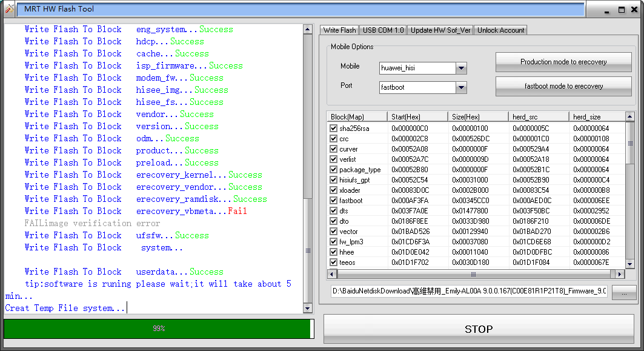Click the red 'Fail' text for erecovery_vbmeta
This screenshot has height=351, width=644.
(x=237, y=211)
